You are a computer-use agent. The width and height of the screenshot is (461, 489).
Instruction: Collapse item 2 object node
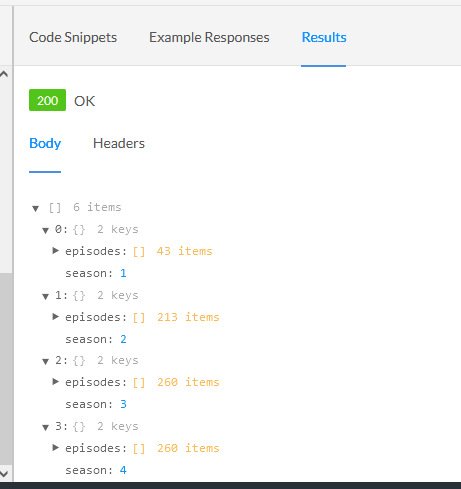tap(46, 361)
